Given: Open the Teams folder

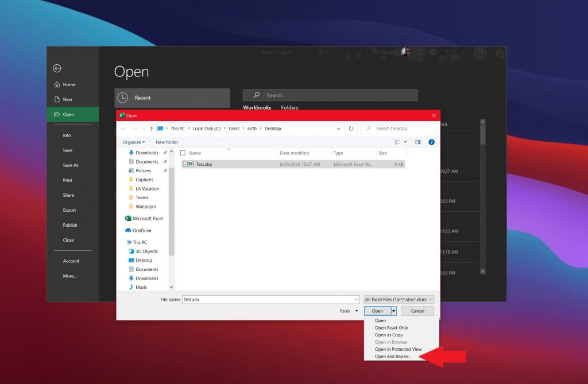Looking at the screenshot, I should (x=142, y=197).
